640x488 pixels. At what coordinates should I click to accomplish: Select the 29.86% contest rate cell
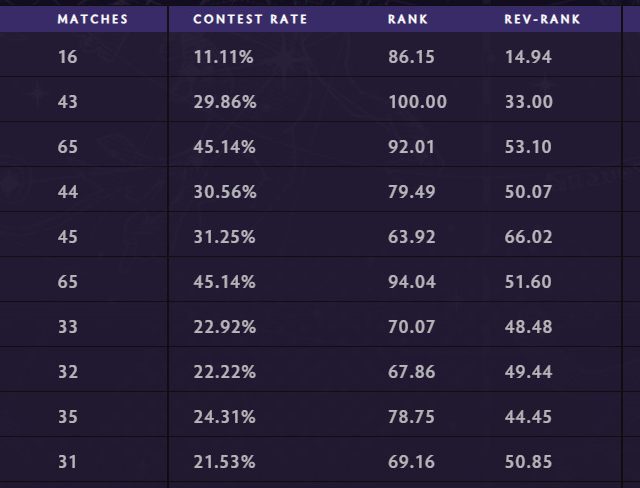(x=224, y=102)
